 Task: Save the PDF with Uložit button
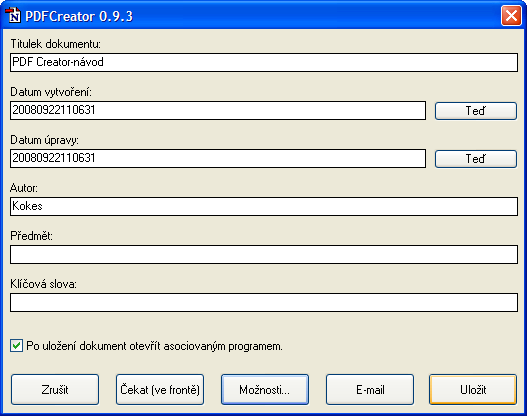473,389
